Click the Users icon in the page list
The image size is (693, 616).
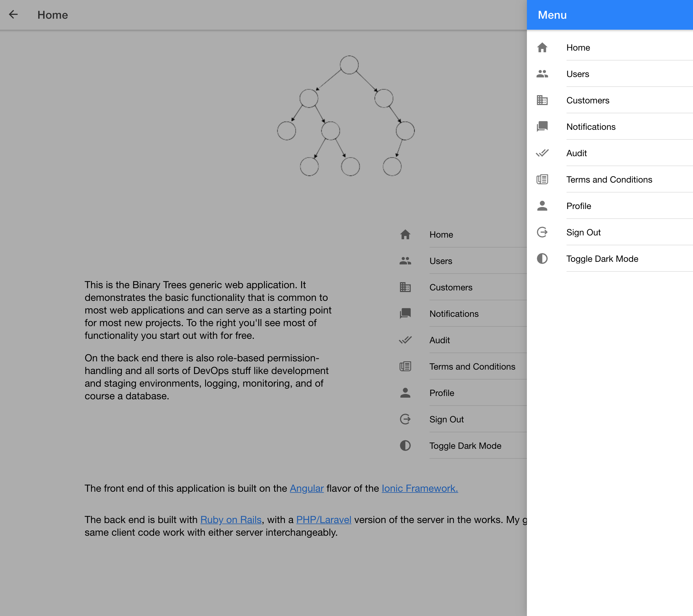(405, 261)
